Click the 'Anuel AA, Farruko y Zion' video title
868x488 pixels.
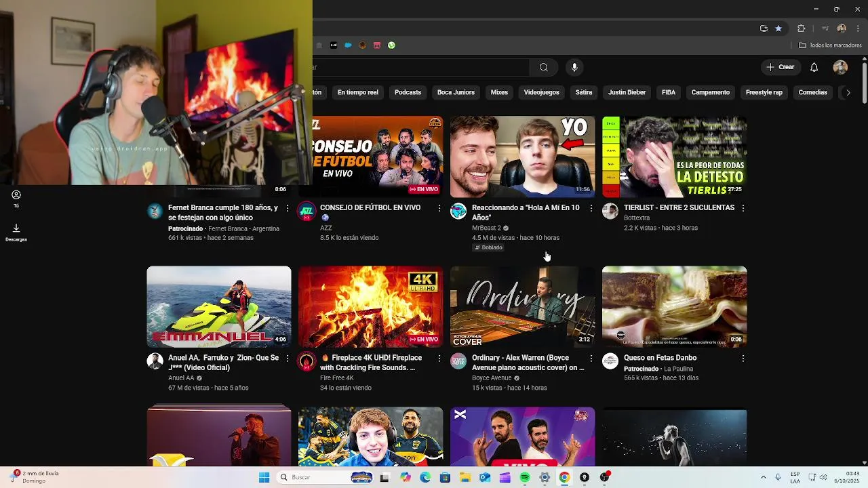[x=223, y=363]
